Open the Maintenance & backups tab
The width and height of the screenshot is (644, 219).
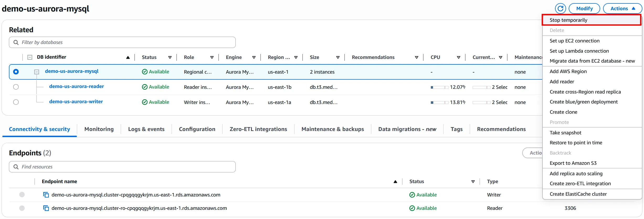332,129
